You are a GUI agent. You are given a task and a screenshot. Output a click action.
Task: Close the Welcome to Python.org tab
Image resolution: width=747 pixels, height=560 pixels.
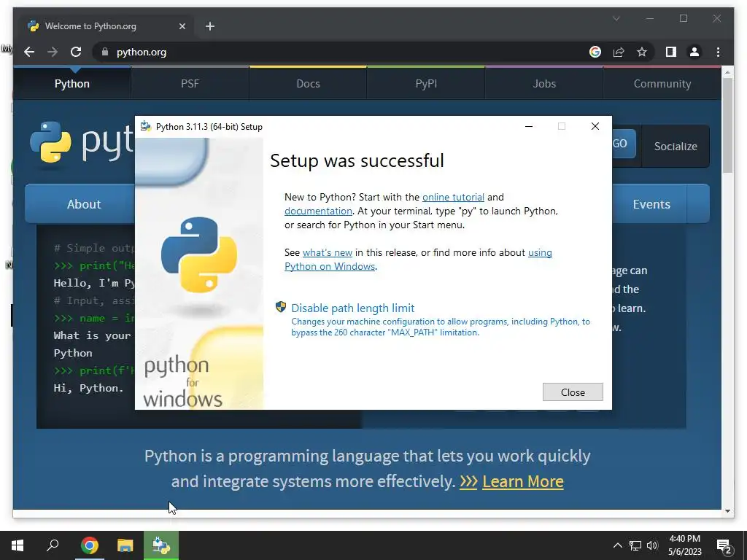(182, 26)
